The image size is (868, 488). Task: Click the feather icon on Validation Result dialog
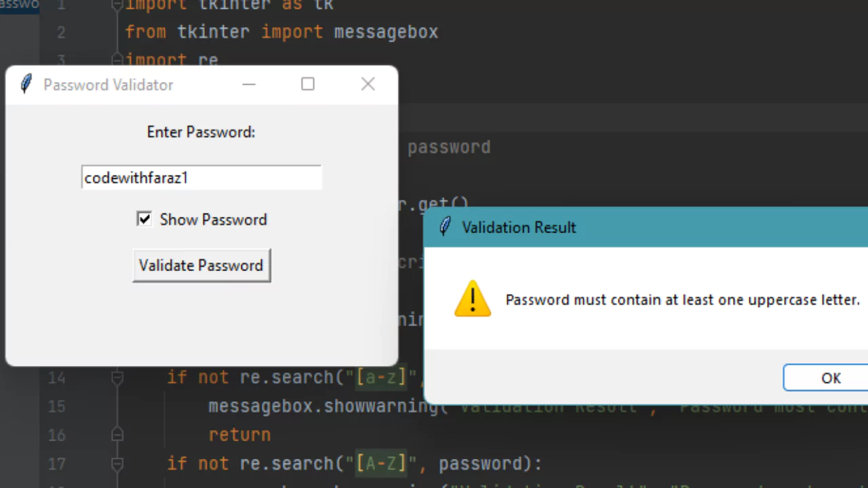tap(445, 227)
